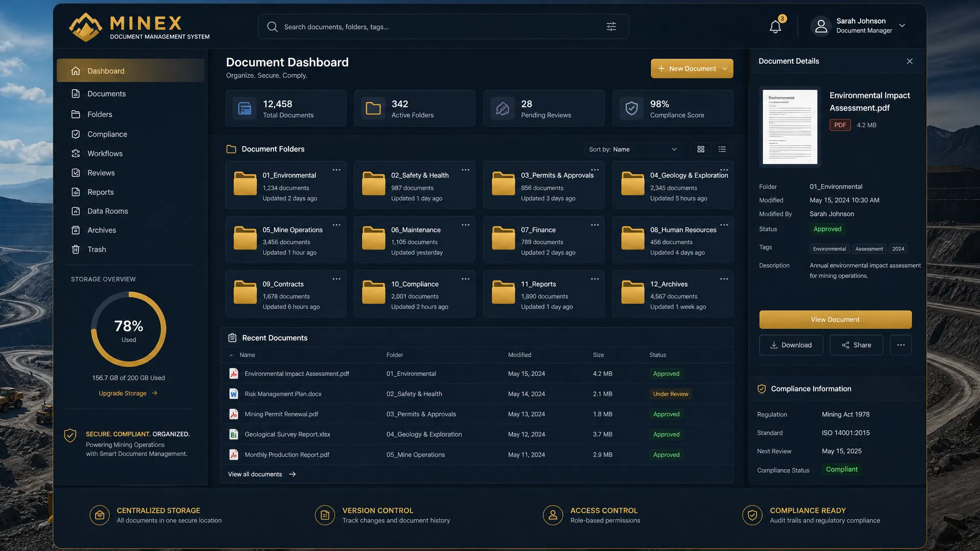Click the View Document button
This screenshot has width=980, height=551.
pyautogui.click(x=835, y=319)
